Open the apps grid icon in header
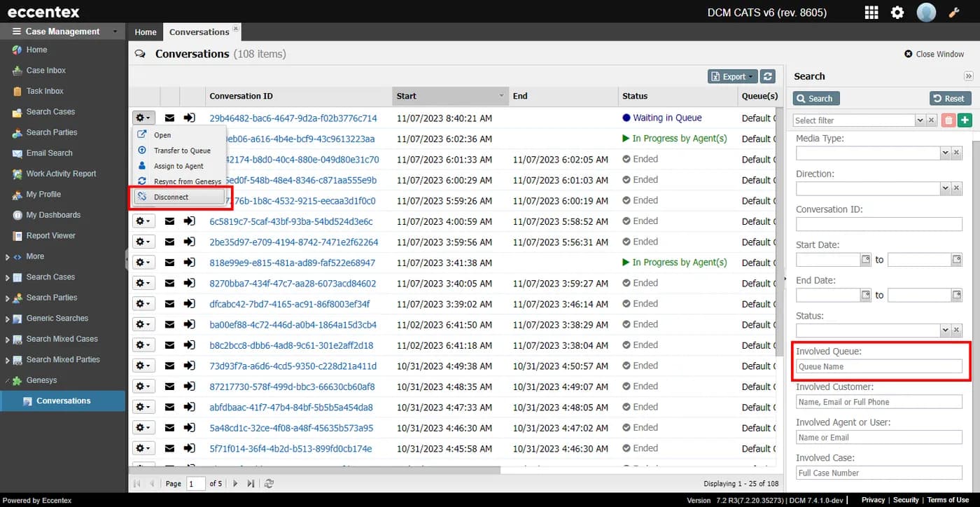The image size is (980, 507). (x=871, y=12)
